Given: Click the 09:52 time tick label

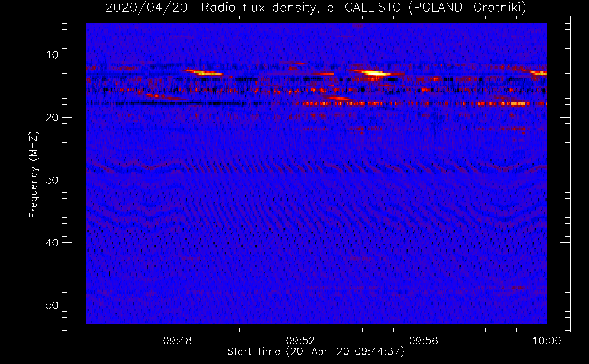Looking at the screenshot, I should pos(301,341).
